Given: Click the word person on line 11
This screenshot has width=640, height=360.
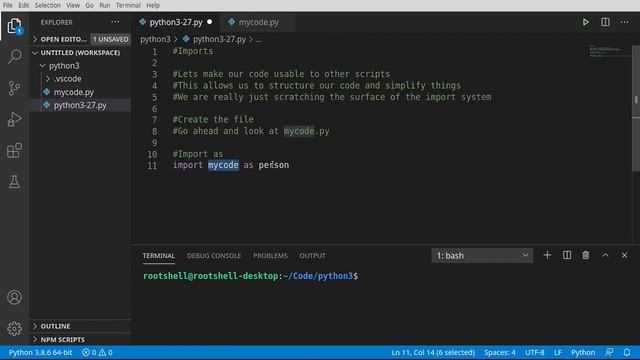Looking at the screenshot, I should [x=273, y=165].
